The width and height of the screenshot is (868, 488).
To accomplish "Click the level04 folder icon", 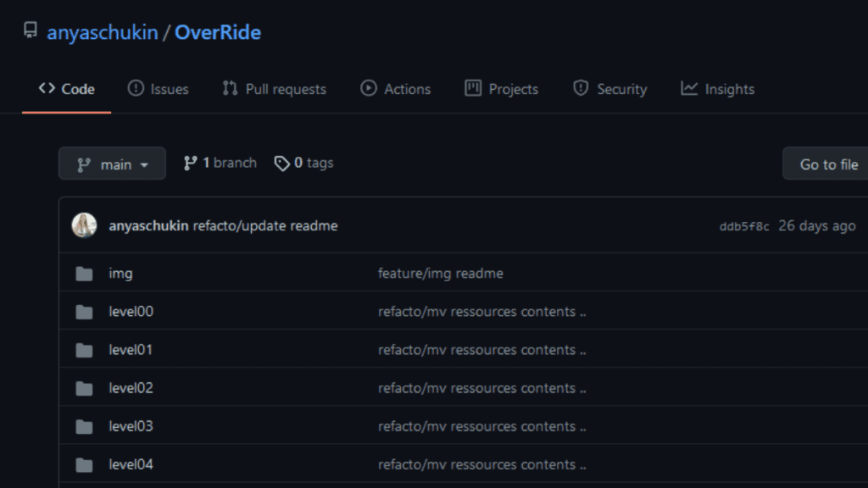I will coord(84,464).
